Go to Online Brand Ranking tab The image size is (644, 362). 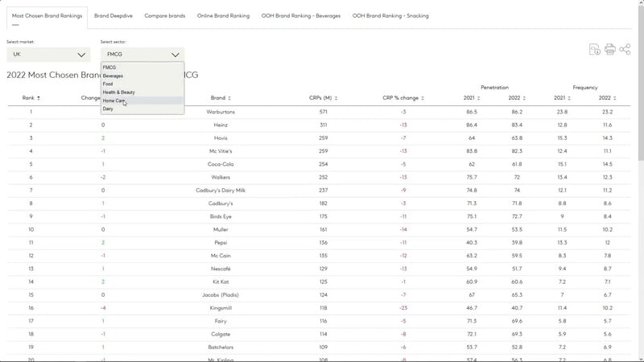(223, 15)
